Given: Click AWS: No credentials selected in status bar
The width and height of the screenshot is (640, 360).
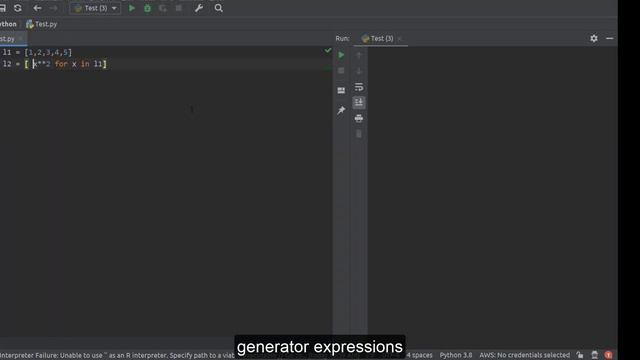Looking at the screenshot, I should [524, 355].
